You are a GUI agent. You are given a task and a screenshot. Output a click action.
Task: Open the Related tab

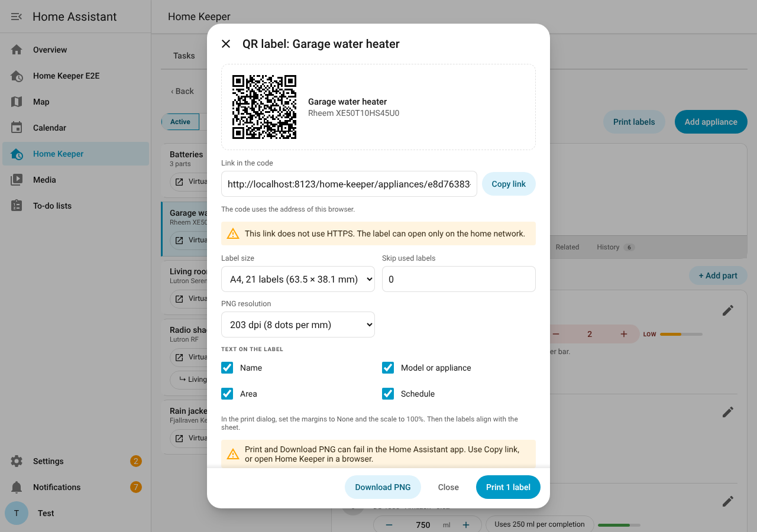click(567, 247)
